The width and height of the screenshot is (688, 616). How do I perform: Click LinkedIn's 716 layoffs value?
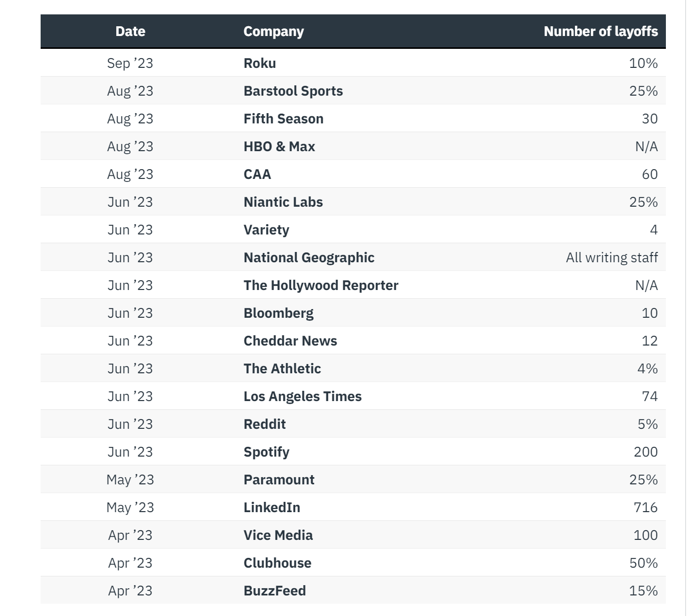click(645, 508)
